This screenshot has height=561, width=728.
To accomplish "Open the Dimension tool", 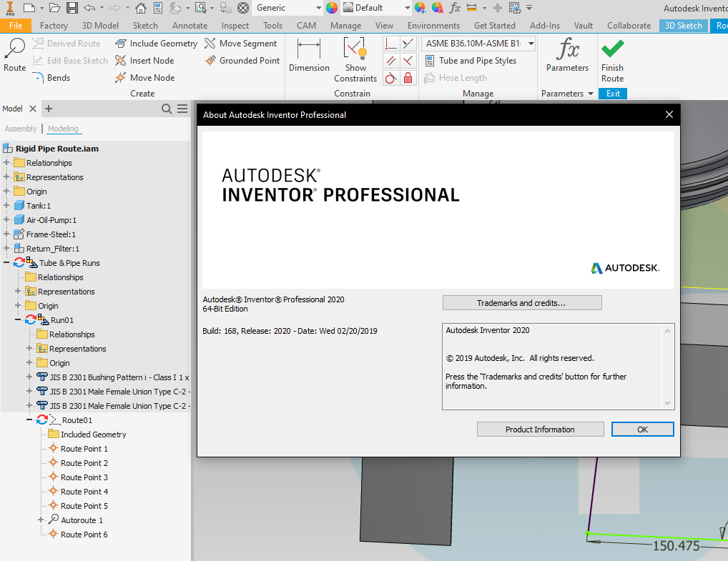I will tap(308, 57).
